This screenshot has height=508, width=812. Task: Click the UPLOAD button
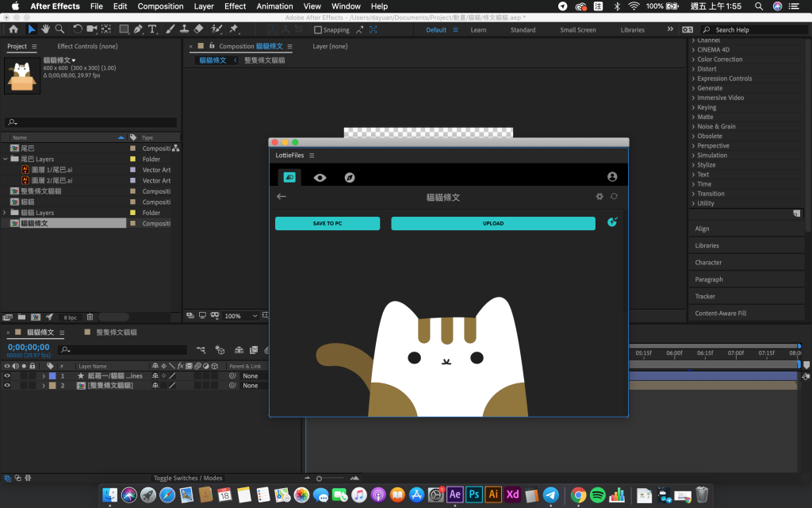pyautogui.click(x=492, y=224)
